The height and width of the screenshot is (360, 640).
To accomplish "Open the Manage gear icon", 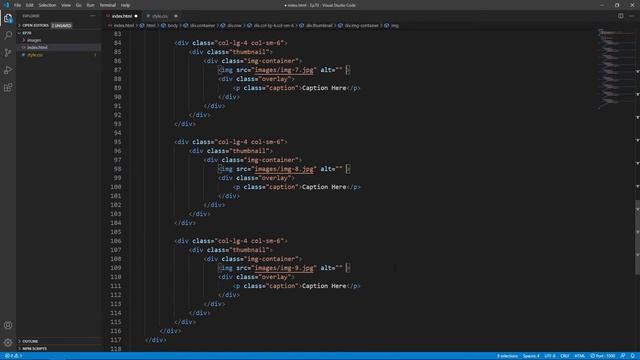I will pyautogui.click(x=8, y=342).
